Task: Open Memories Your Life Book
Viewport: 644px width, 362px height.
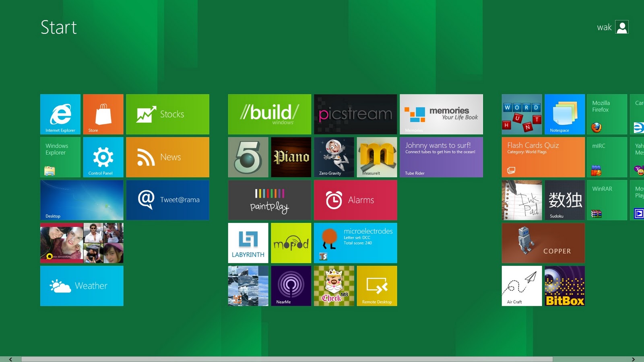Action: pyautogui.click(x=441, y=114)
